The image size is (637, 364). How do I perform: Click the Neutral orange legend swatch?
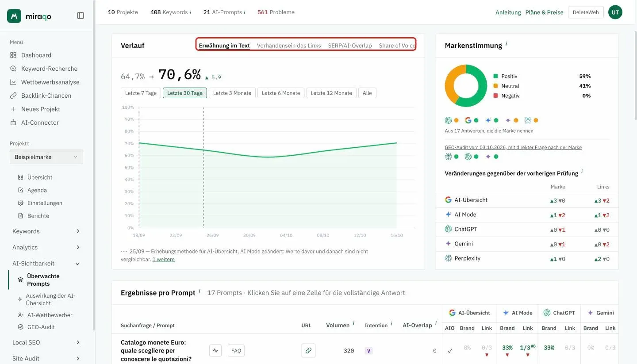(495, 86)
